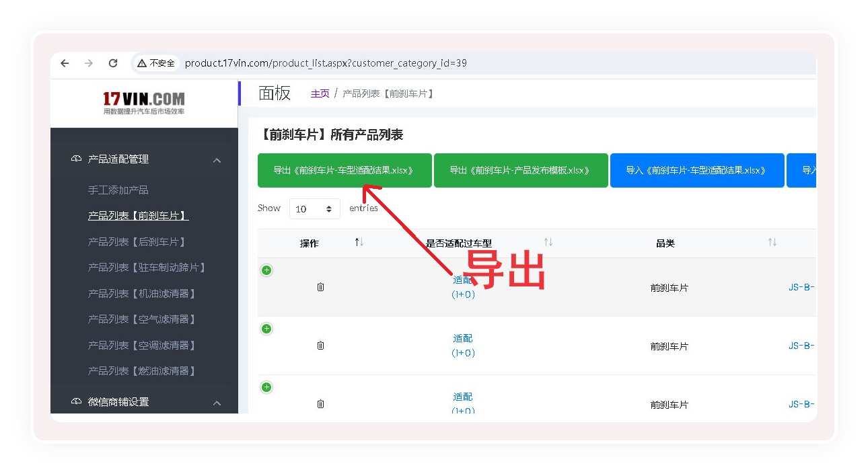
Task: Collapse the 产品适配管理 sidebar section
Action: coord(217,160)
